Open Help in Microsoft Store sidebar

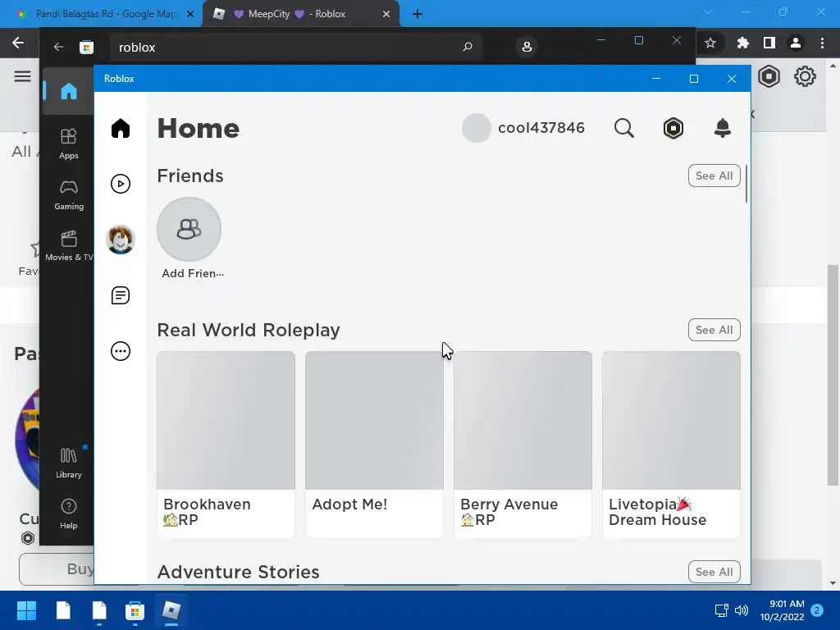coord(69,514)
